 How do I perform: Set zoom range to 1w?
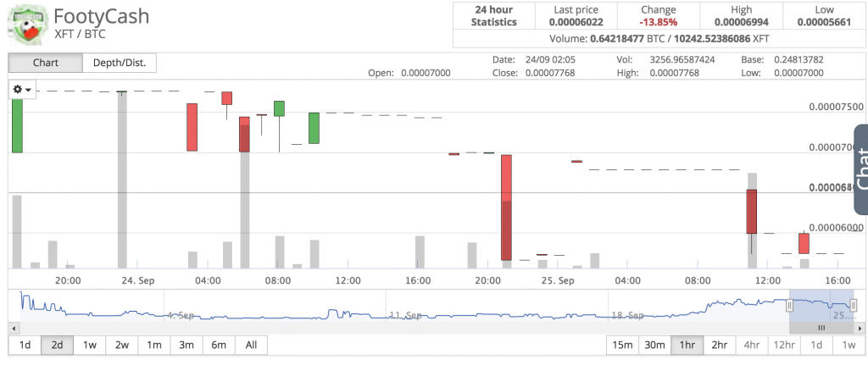click(x=89, y=345)
